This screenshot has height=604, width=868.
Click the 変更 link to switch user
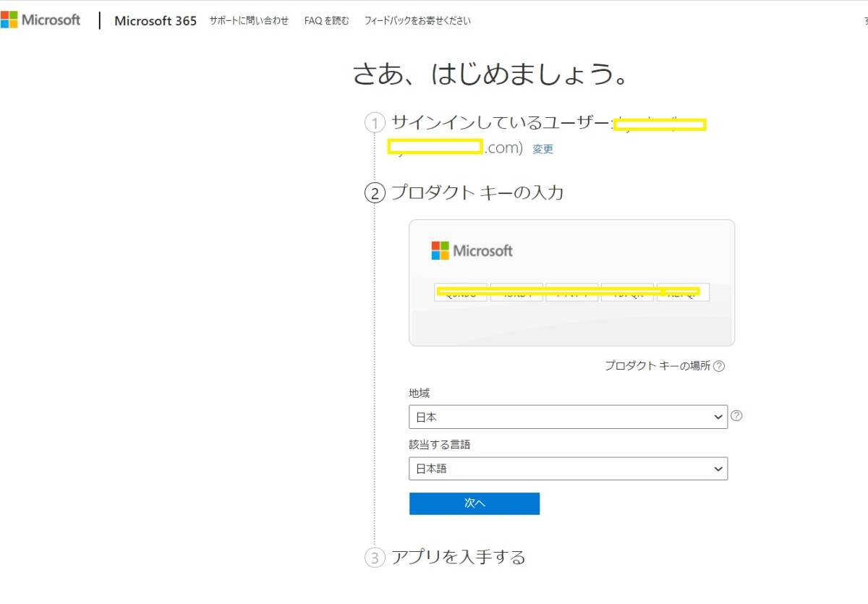pyautogui.click(x=542, y=149)
